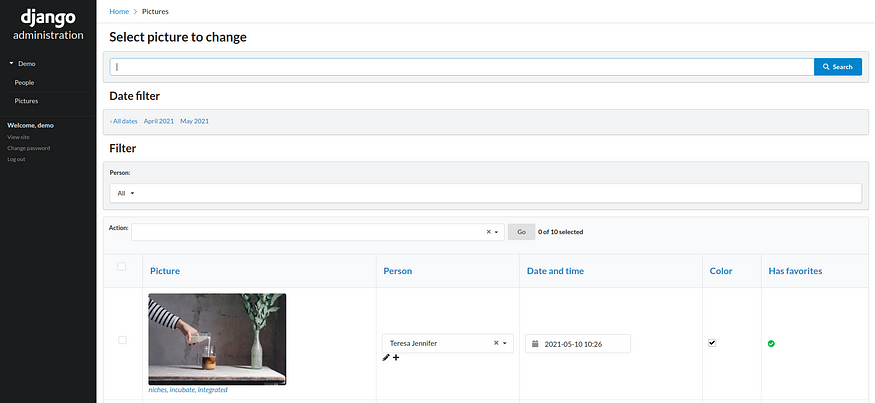The image size is (875, 403).
Task: Click the 'Select picture to change' heading
Action: coord(178,37)
